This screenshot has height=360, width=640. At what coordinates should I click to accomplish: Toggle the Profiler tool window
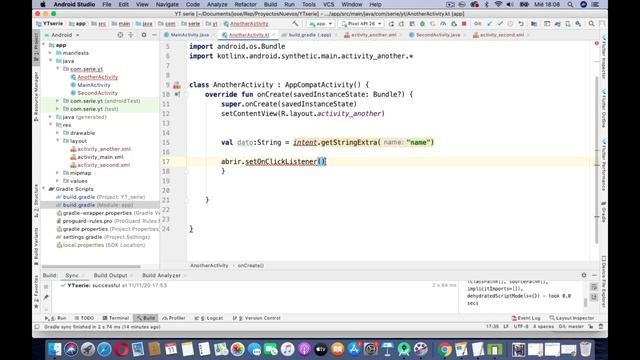(x=173, y=318)
